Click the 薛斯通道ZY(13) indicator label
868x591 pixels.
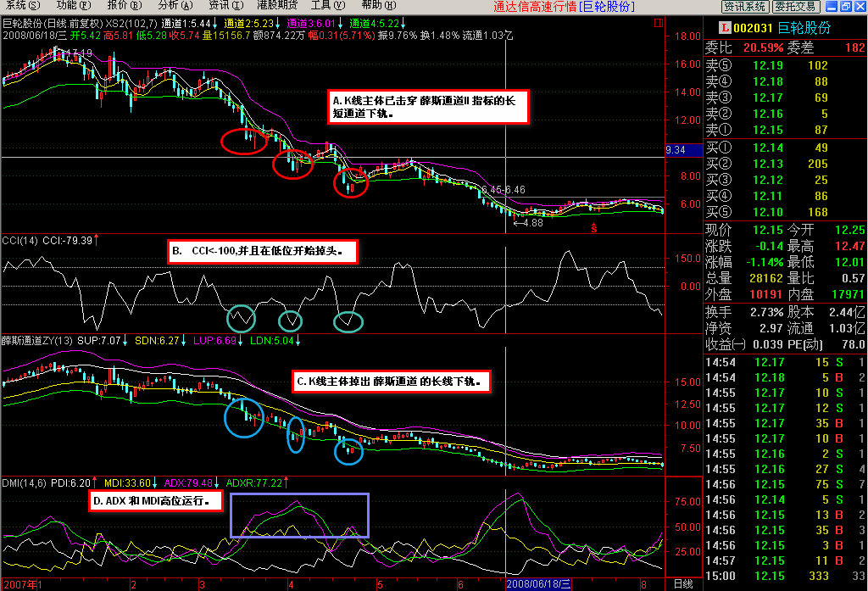[36, 341]
